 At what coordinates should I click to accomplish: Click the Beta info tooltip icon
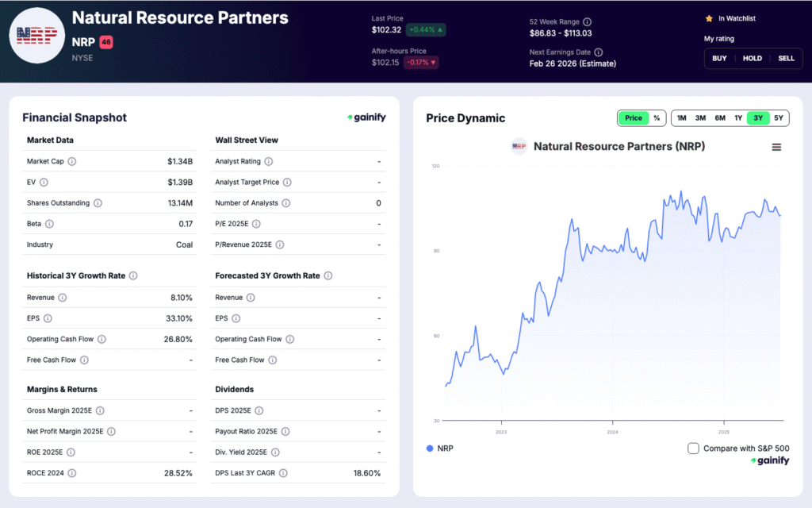(49, 224)
